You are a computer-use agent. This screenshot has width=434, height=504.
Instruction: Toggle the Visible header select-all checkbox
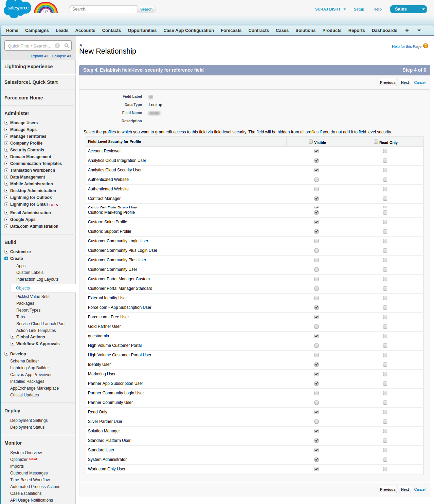(311, 142)
